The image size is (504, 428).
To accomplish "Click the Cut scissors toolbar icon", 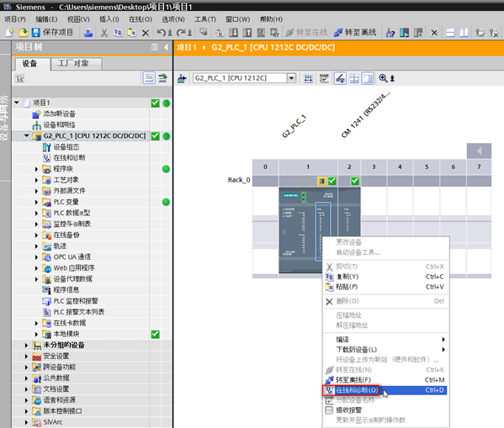I will pyautogui.click(x=104, y=33).
